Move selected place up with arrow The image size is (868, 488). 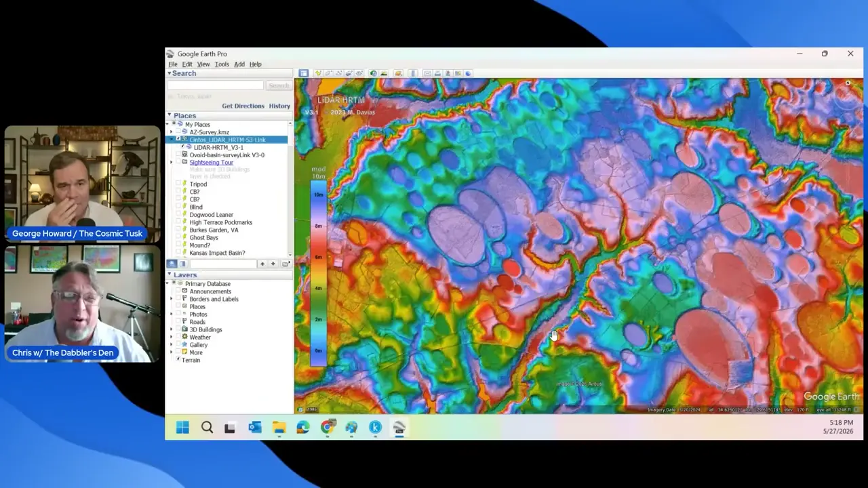click(262, 264)
